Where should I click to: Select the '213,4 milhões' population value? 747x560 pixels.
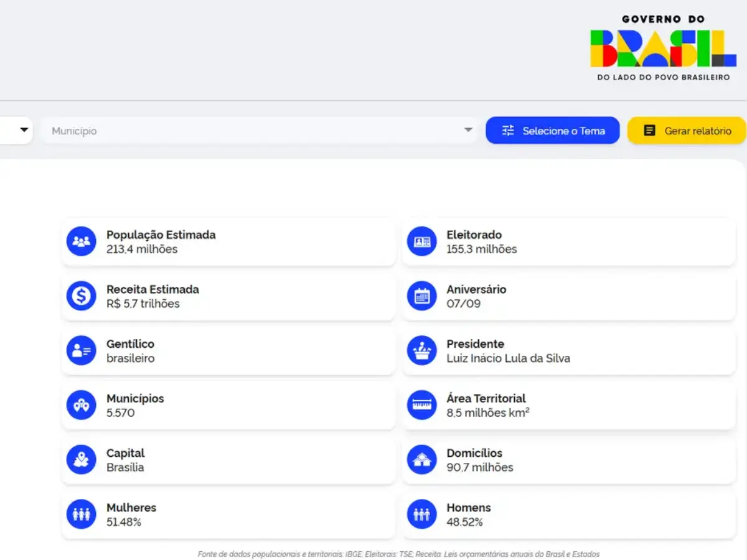tap(142, 250)
